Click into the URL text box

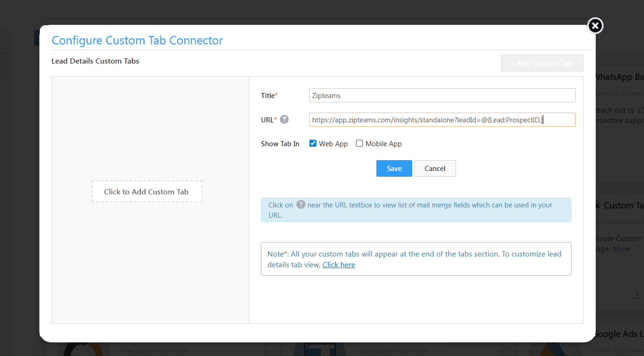coord(442,120)
